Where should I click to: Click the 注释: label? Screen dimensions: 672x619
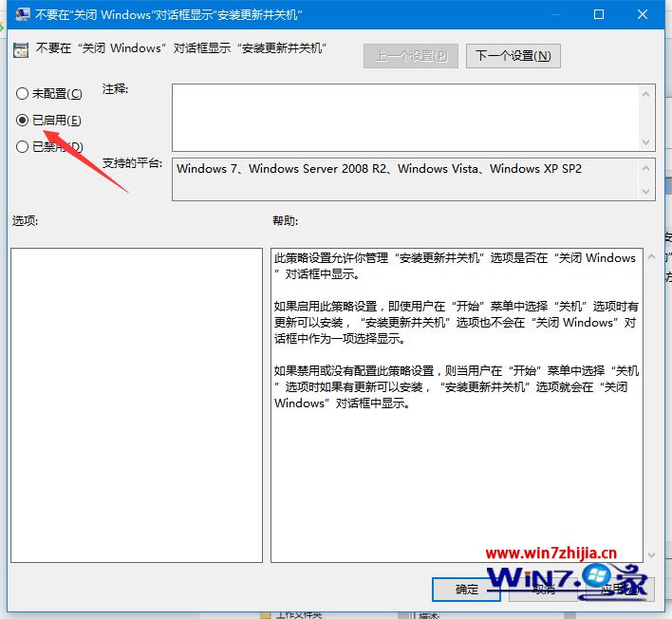[x=115, y=88]
